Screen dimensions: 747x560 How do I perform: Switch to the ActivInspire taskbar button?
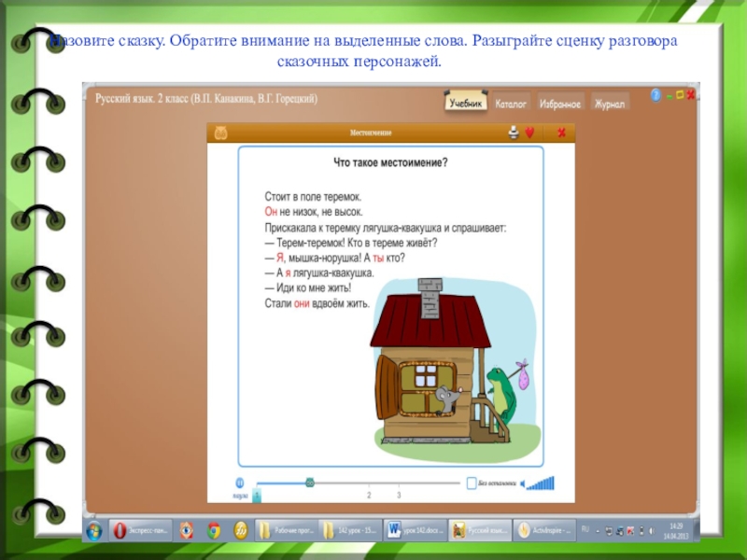click(544, 530)
